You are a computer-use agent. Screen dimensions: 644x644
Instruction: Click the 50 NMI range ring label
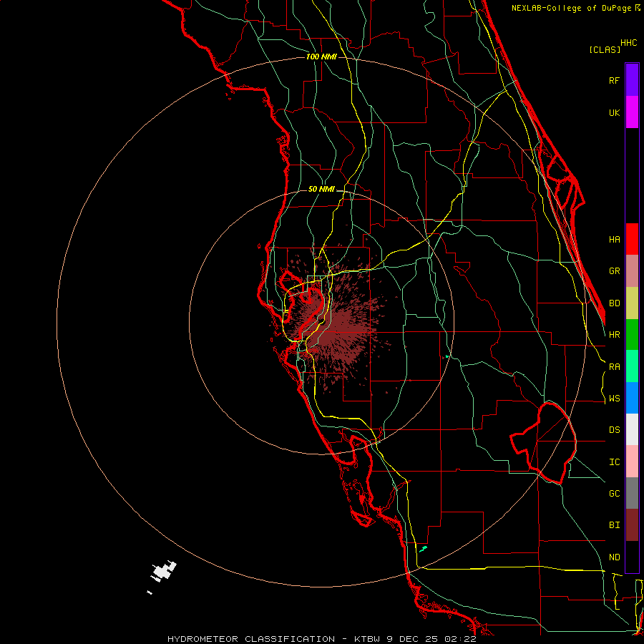[x=321, y=189]
